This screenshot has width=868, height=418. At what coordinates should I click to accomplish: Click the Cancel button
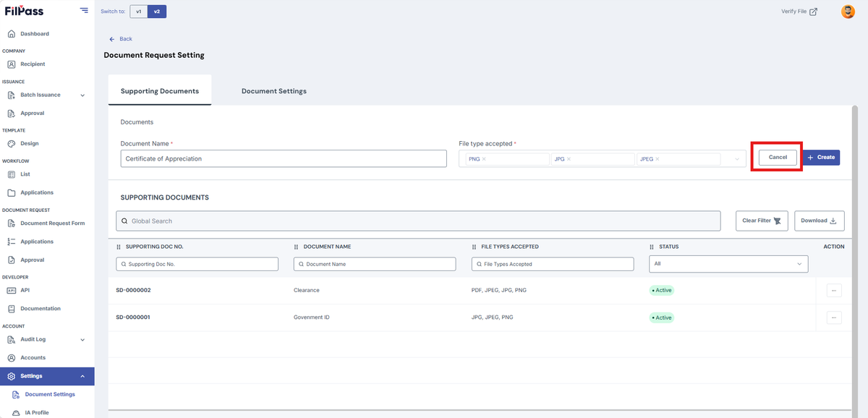pyautogui.click(x=778, y=157)
